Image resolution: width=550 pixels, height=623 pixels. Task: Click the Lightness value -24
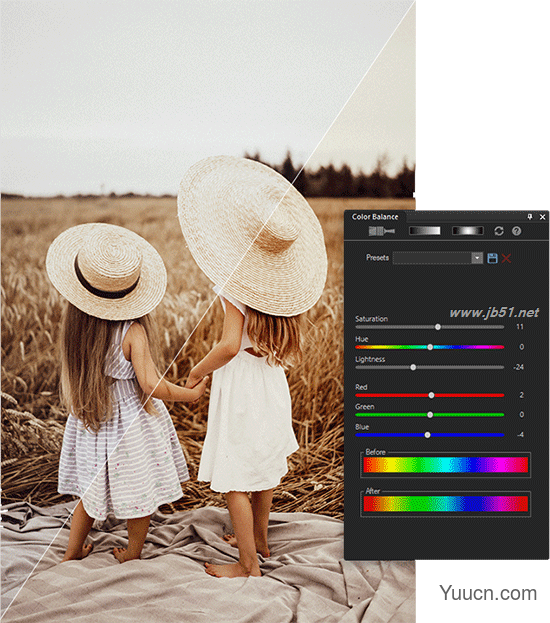(x=518, y=367)
